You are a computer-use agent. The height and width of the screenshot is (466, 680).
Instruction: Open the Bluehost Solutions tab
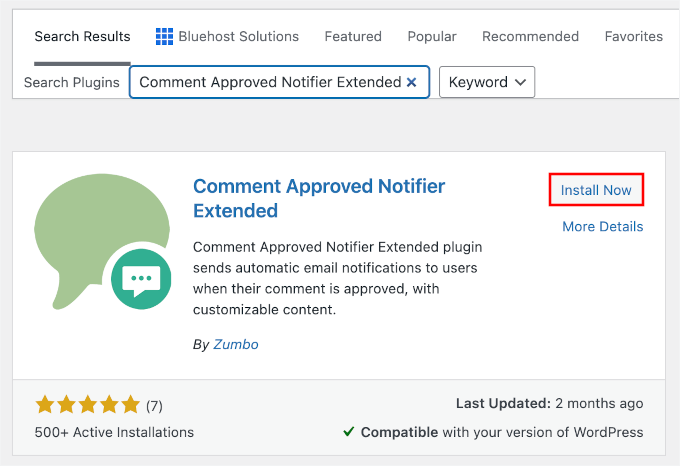227,36
